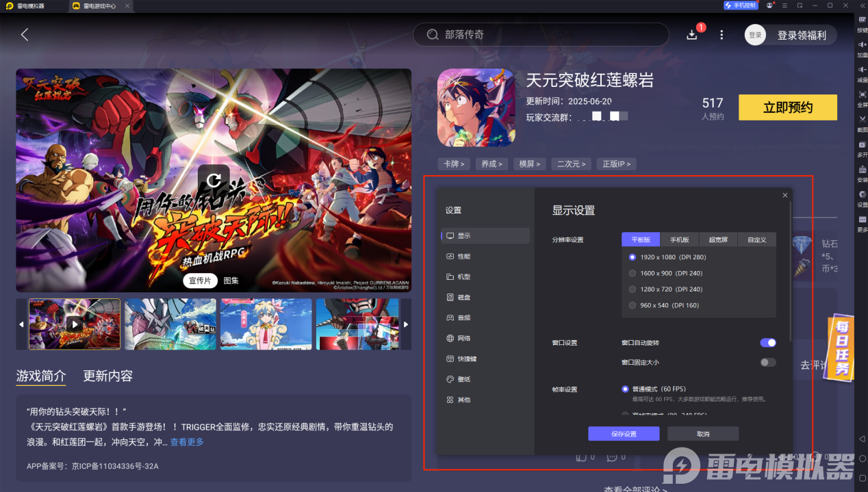Open 网络 in settings menu
The image size is (868, 492).
point(485,338)
